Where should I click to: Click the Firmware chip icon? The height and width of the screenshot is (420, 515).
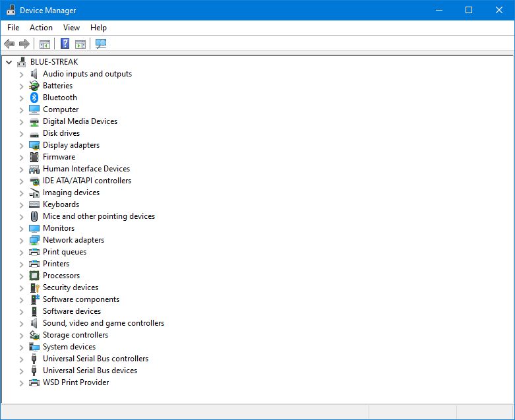click(x=34, y=157)
